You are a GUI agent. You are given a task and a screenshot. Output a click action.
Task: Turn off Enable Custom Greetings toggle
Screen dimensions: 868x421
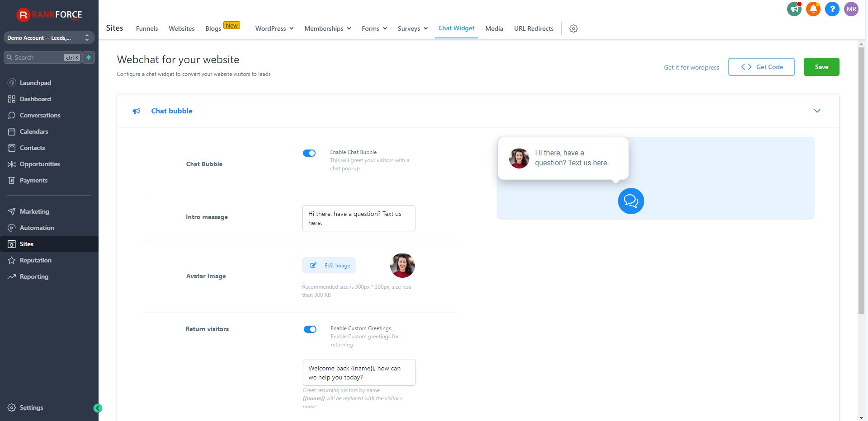click(310, 329)
